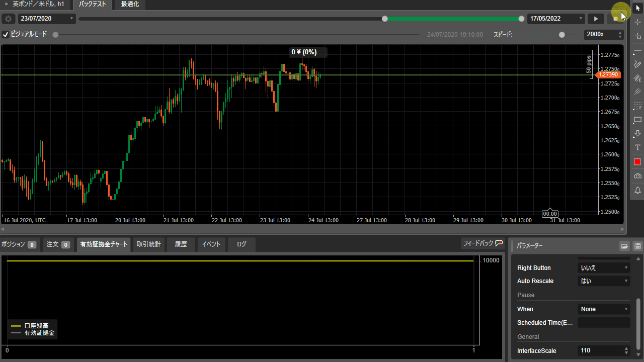
Task: Select the Andrews pitchfork tool
Action: tap(637, 92)
